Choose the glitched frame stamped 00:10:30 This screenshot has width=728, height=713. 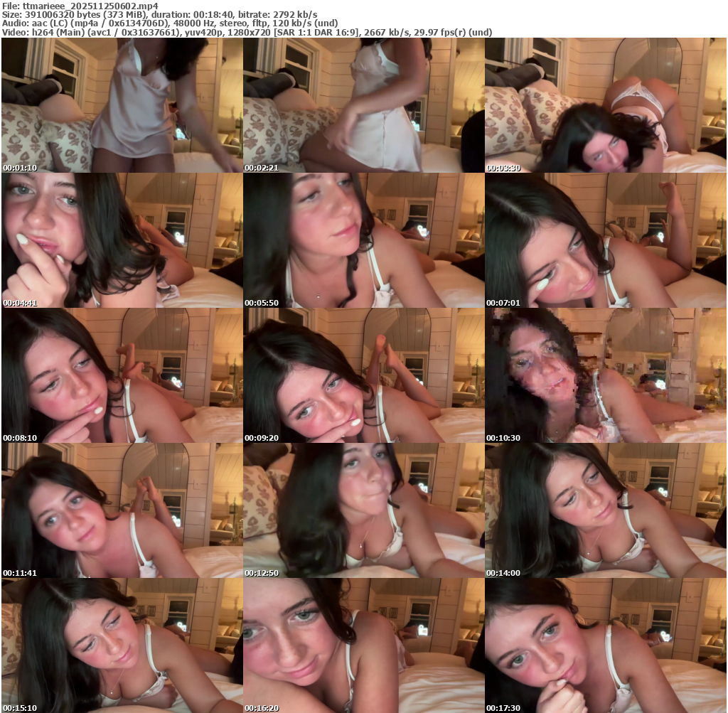606,375
